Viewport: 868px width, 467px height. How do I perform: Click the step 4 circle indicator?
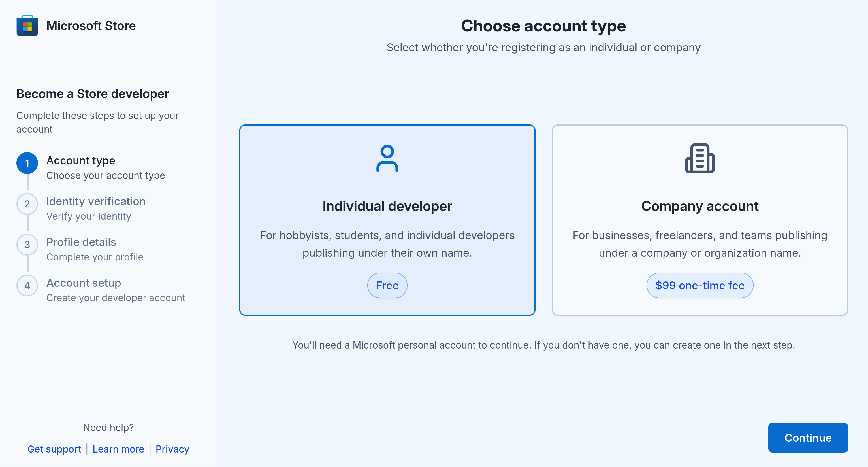[27, 286]
